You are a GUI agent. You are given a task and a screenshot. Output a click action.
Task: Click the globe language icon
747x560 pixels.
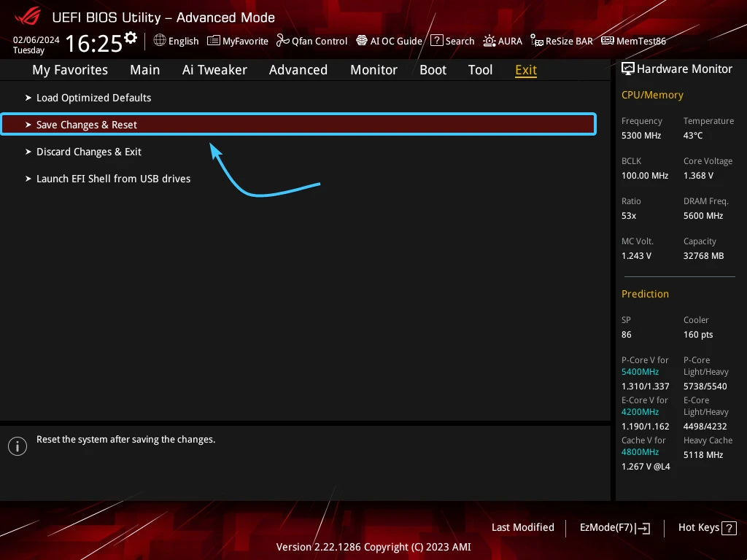coord(160,41)
